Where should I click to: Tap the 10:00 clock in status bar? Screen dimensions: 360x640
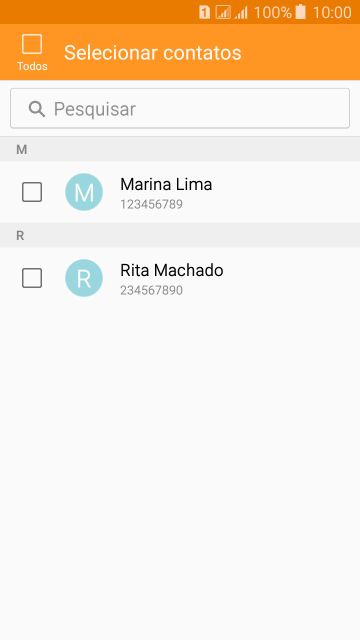coord(332,13)
